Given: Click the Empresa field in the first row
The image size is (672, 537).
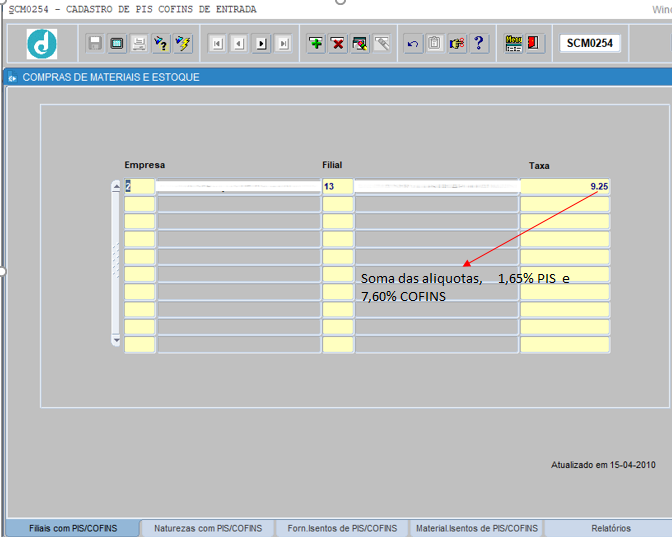Looking at the screenshot, I should point(139,186).
